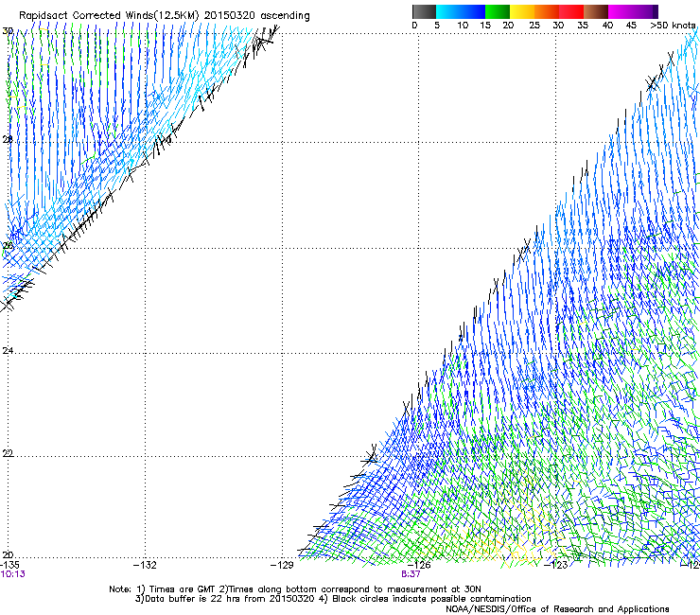The width and height of the screenshot is (700, 615).
Task: Click the brown 35-40 knots legend segment
Action: (x=596, y=11)
